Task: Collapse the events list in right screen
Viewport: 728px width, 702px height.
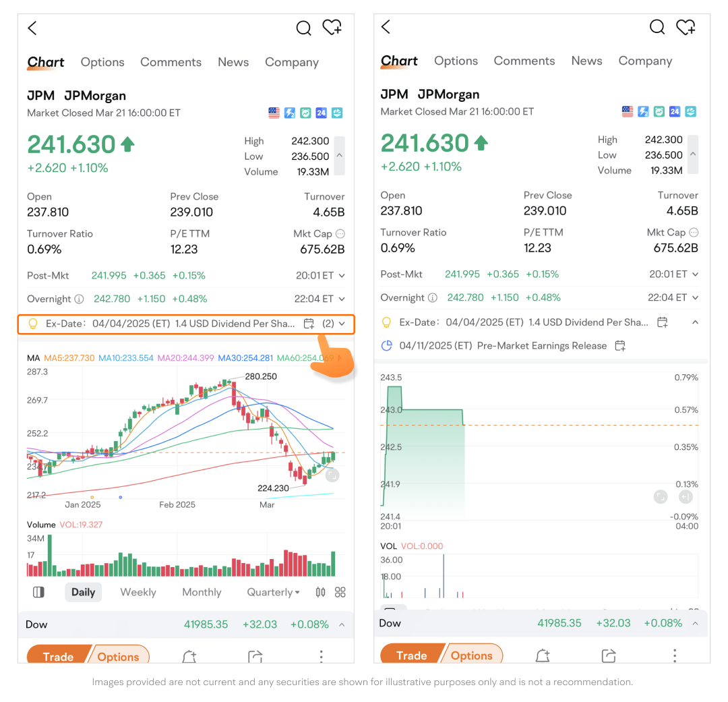Action: point(695,322)
